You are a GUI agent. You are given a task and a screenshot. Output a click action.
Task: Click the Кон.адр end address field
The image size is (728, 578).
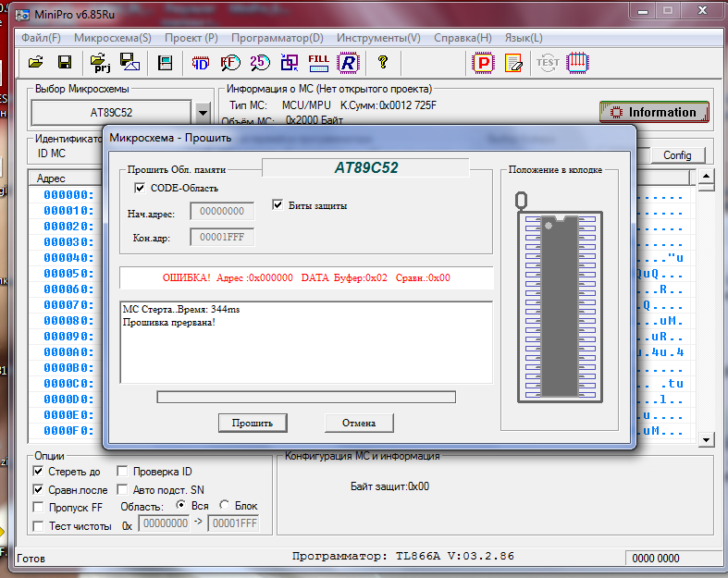coord(221,237)
